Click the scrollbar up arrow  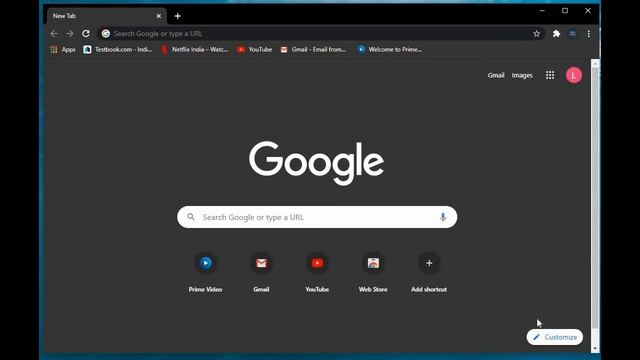tap(595, 63)
